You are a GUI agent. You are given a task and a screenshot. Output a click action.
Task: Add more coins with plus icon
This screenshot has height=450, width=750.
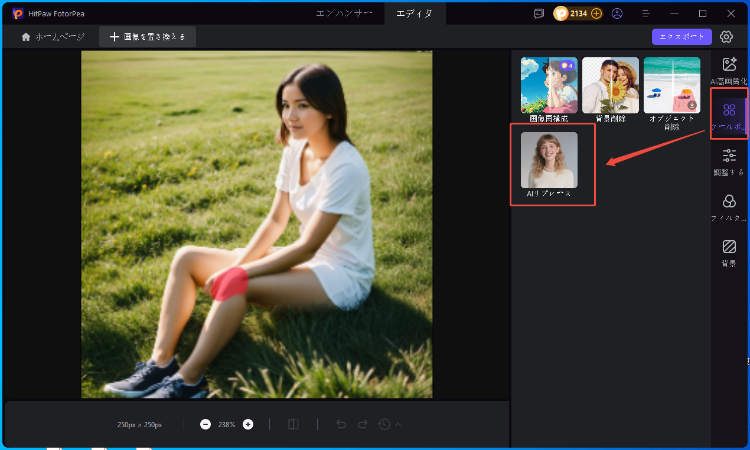pos(597,13)
